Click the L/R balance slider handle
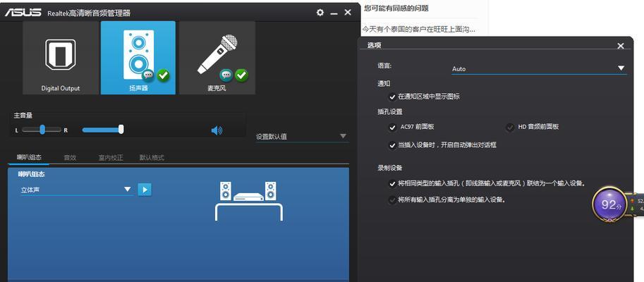 coord(42,130)
